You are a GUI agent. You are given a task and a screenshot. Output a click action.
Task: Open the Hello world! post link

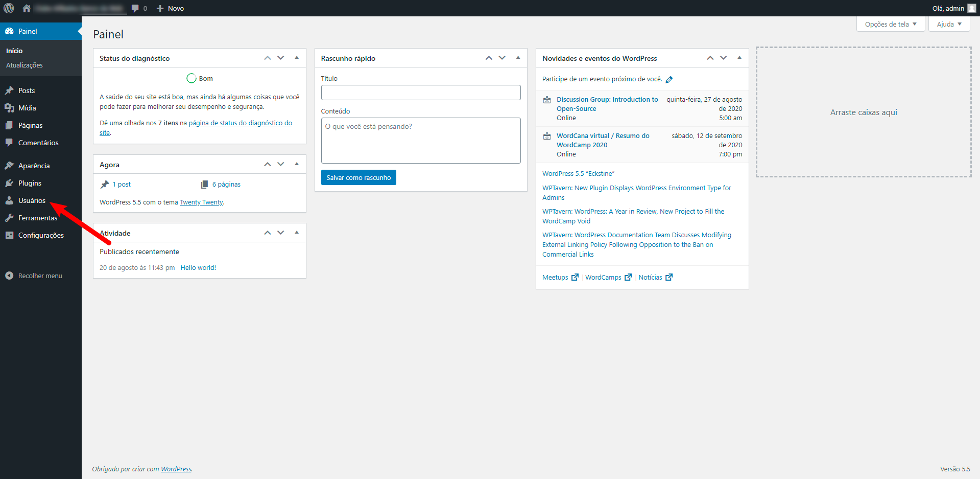tap(198, 268)
